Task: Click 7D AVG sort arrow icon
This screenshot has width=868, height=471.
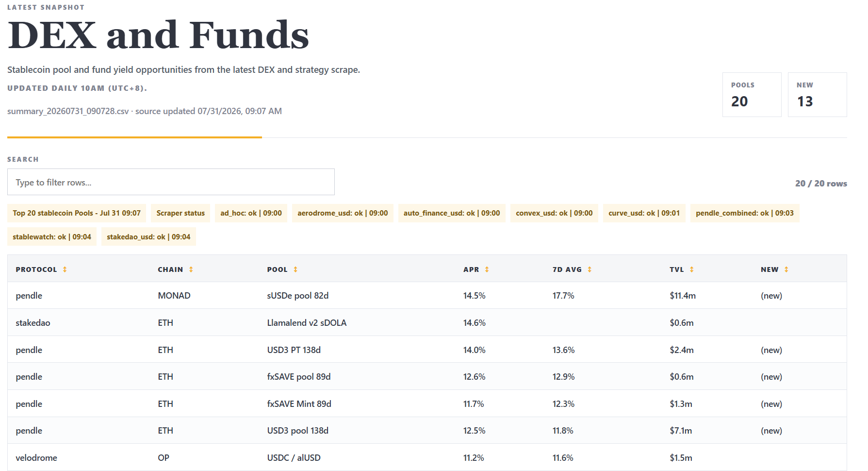Action: click(590, 269)
